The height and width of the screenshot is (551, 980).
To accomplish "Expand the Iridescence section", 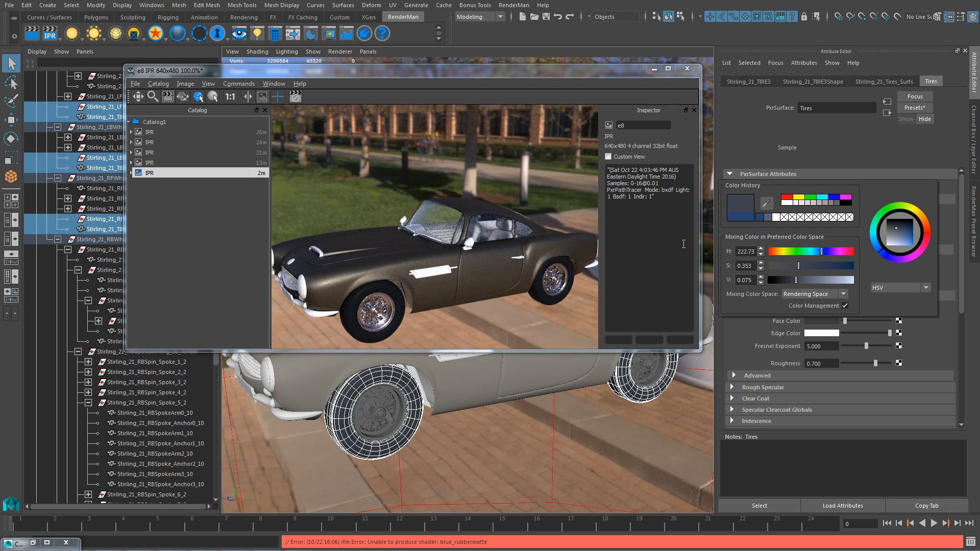I will tap(732, 421).
